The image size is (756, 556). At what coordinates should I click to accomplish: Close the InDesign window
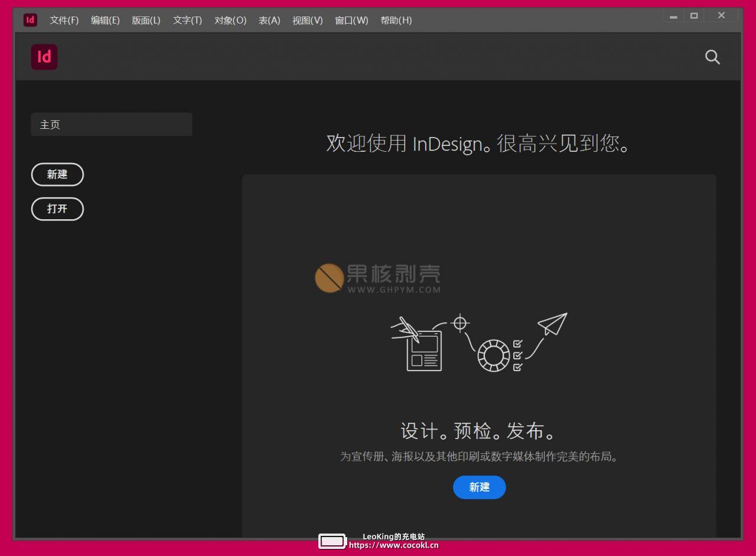pos(722,16)
